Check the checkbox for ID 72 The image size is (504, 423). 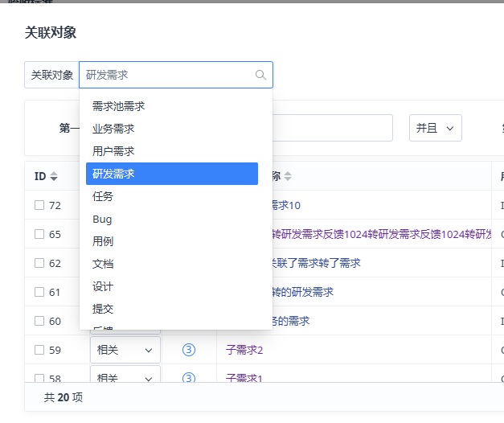[39, 205]
